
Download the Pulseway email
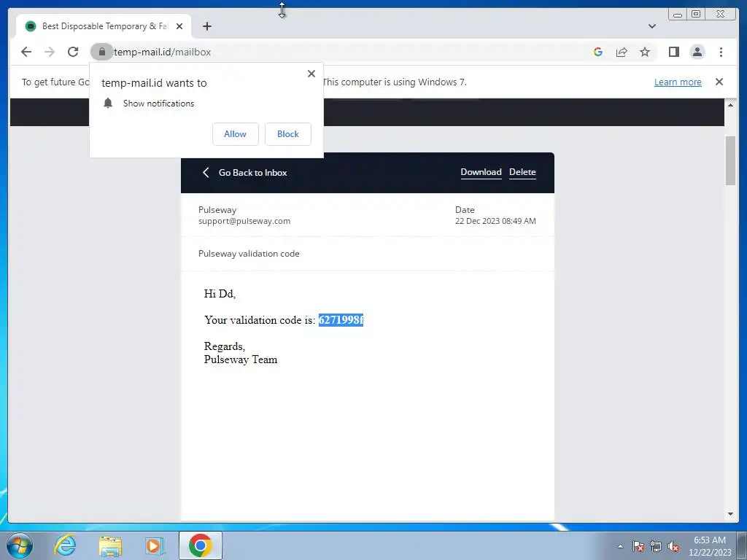(x=481, y=172)
